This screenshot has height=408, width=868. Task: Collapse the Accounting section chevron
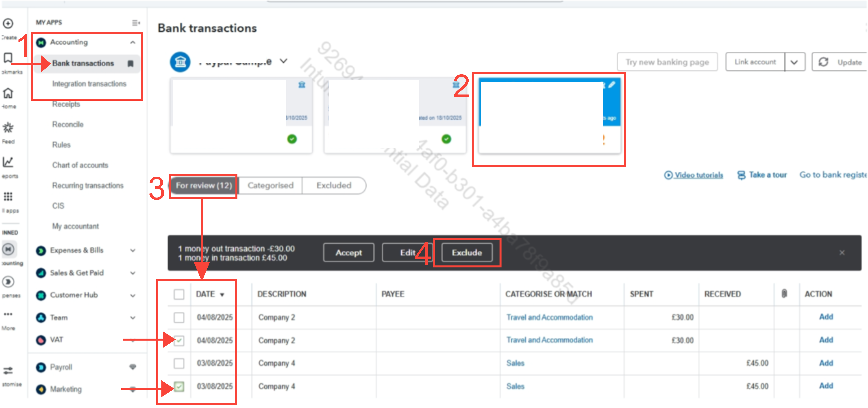133,42
